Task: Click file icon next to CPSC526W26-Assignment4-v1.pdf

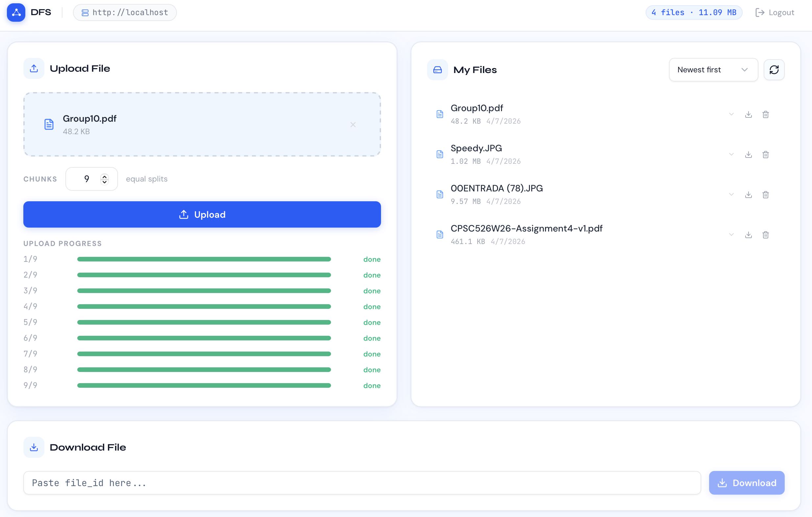Action: click(440, 235)
